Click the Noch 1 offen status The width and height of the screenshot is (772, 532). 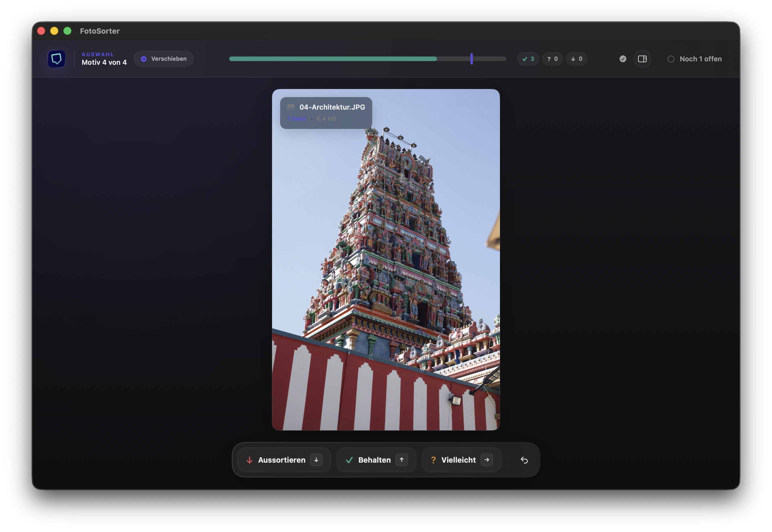click(x=694, y=59)
